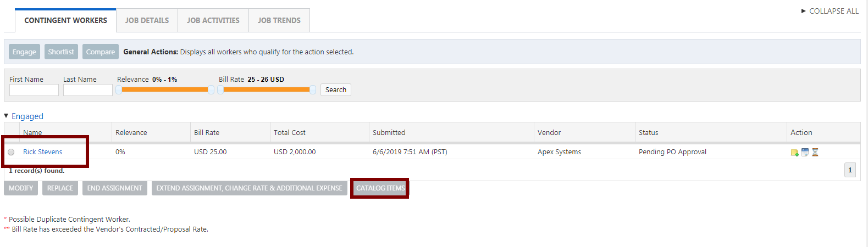Click the 'Bill Rate 25 - 26 USD' label
Viewport: 868px width, 247px height.
click(x=251, y=80)
